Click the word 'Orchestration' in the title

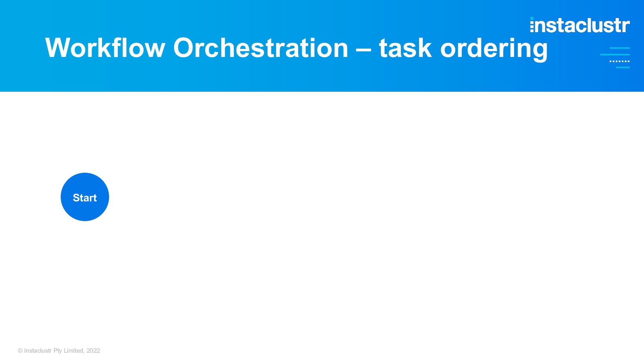(261, 48)
